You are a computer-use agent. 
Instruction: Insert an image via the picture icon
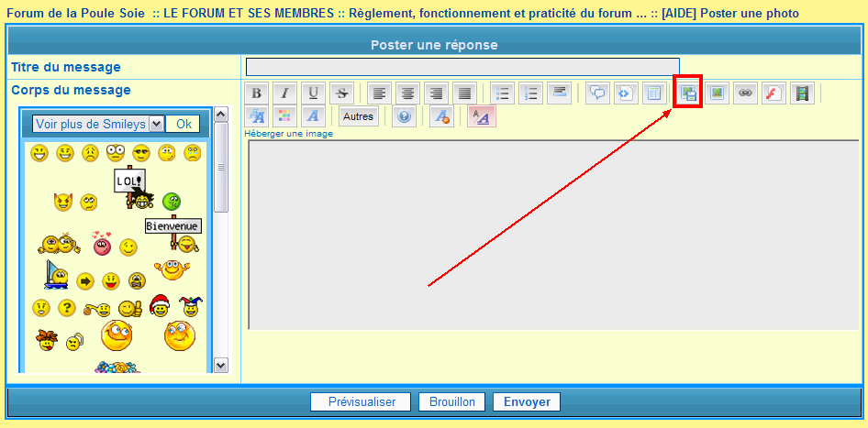pos(717,93)
